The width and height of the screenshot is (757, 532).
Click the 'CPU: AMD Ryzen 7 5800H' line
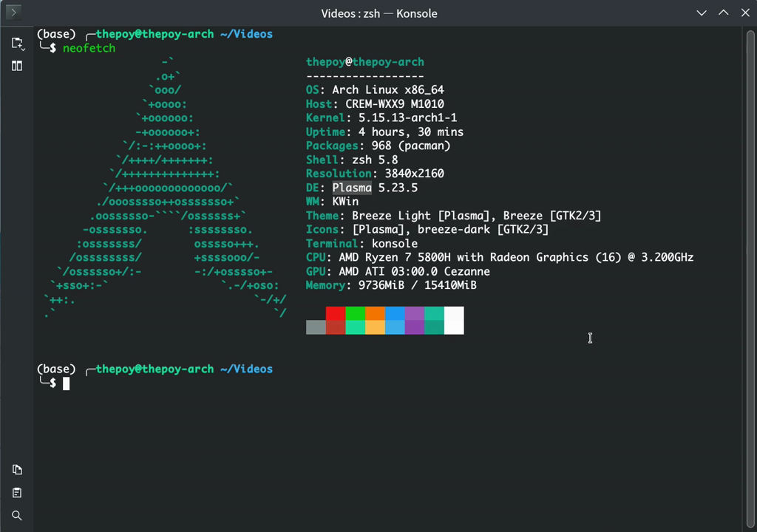pos(500,257)
